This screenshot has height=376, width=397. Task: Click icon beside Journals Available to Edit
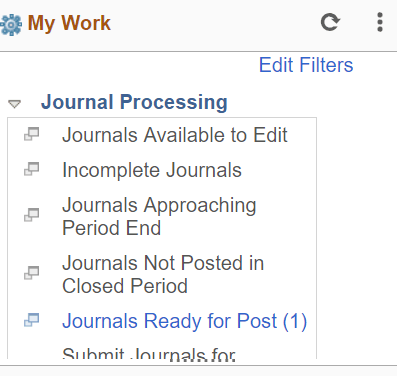click(31, 134)
